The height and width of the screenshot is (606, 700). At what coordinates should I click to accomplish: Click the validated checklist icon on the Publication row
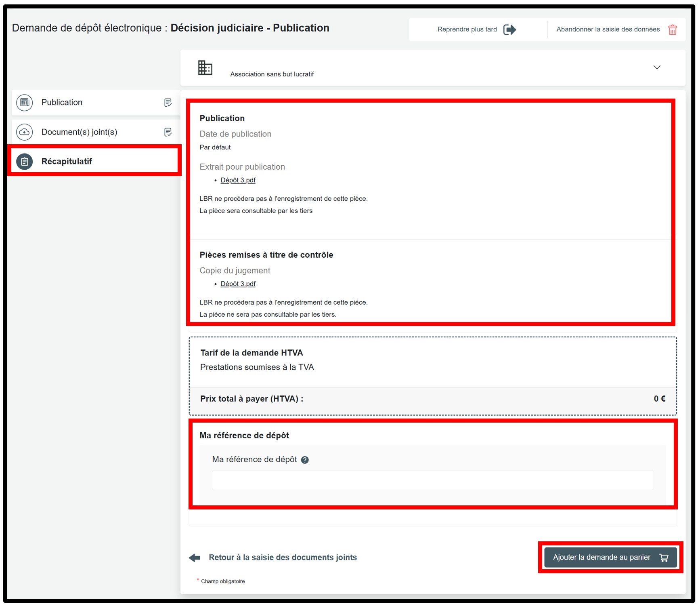pyautogui.click(x=168, y=103)
